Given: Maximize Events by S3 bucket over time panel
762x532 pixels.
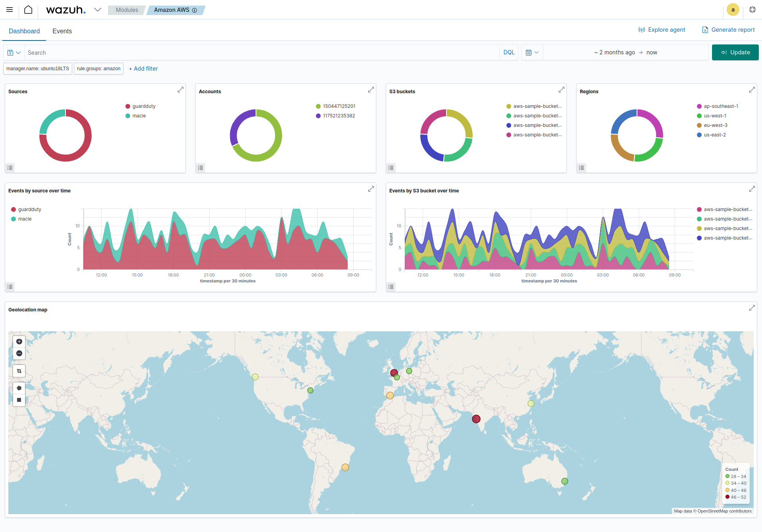Looking at the screenshot, I should click(752, 189).
